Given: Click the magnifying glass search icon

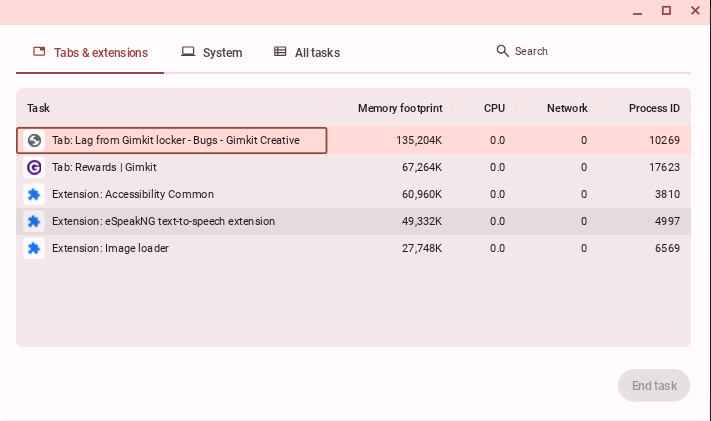Looking at the screenshot, I should (503, 51).
